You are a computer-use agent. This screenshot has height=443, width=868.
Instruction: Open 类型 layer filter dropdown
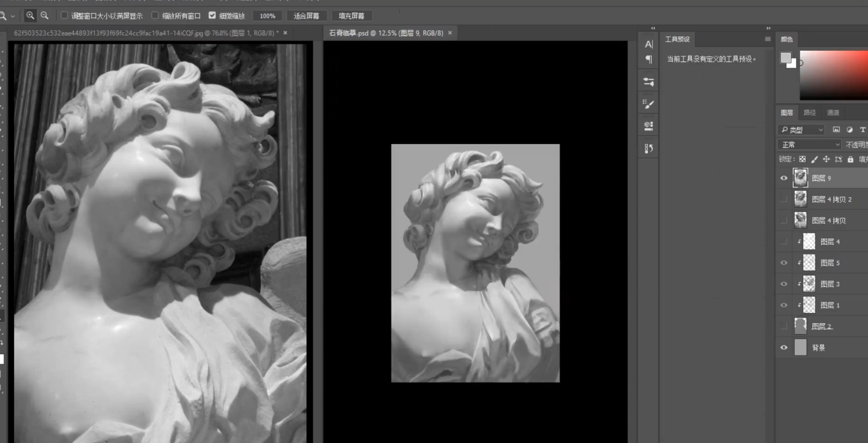coord(802,129)
